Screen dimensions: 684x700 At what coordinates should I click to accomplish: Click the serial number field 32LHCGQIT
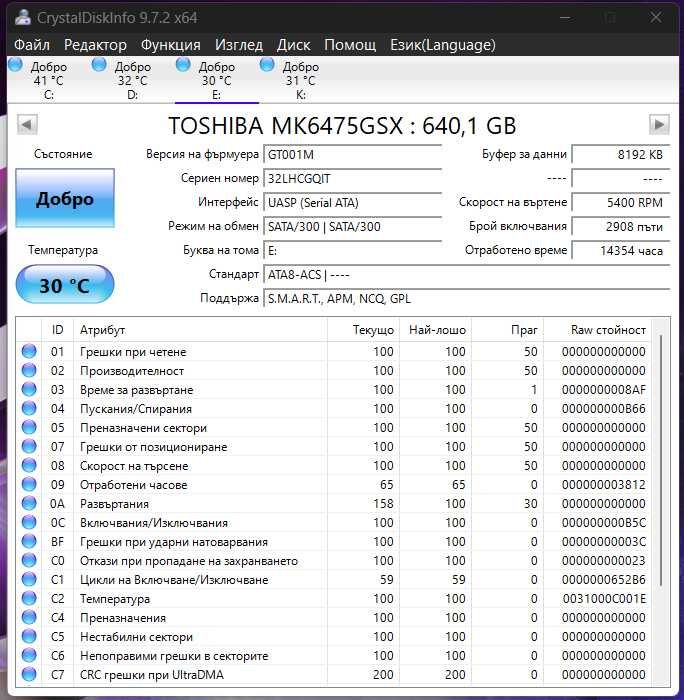point(352,179)
